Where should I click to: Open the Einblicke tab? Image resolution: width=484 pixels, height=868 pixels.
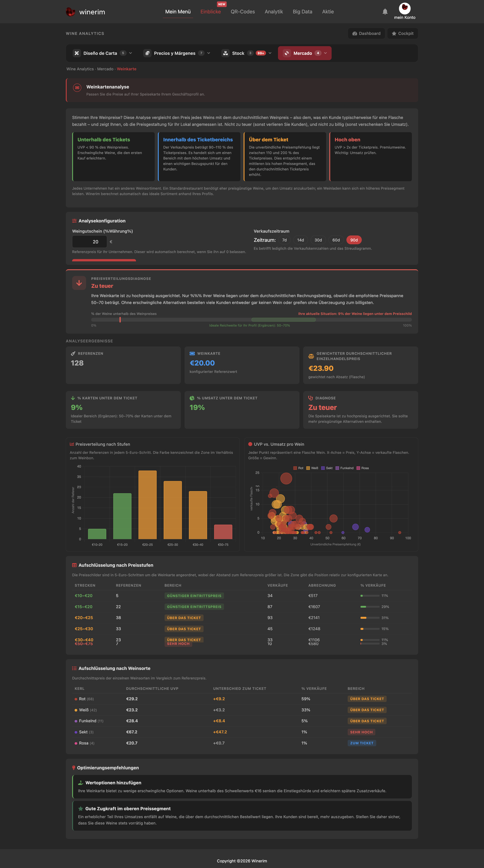pyautogui.click(x=211, y=12)
